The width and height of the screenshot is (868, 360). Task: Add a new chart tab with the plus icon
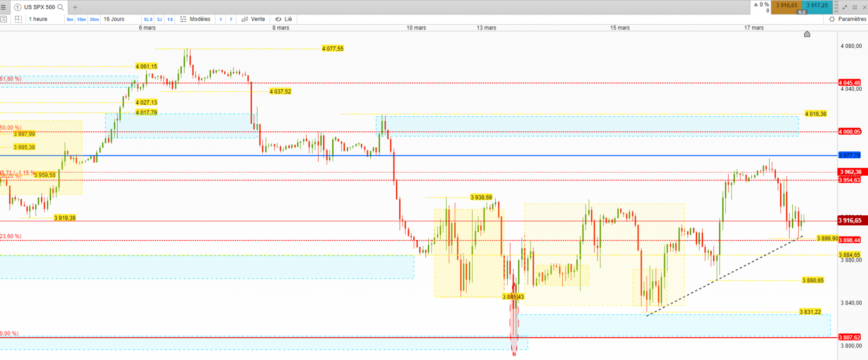point(75,7)
